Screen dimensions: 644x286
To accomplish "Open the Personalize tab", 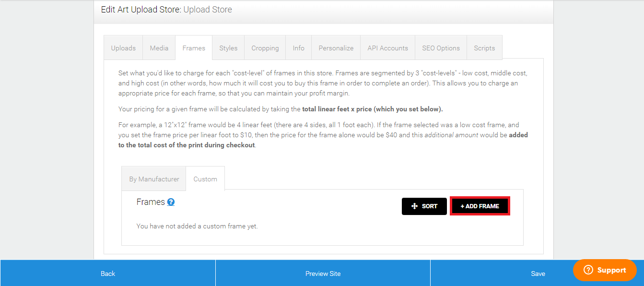I will point(336,48).
